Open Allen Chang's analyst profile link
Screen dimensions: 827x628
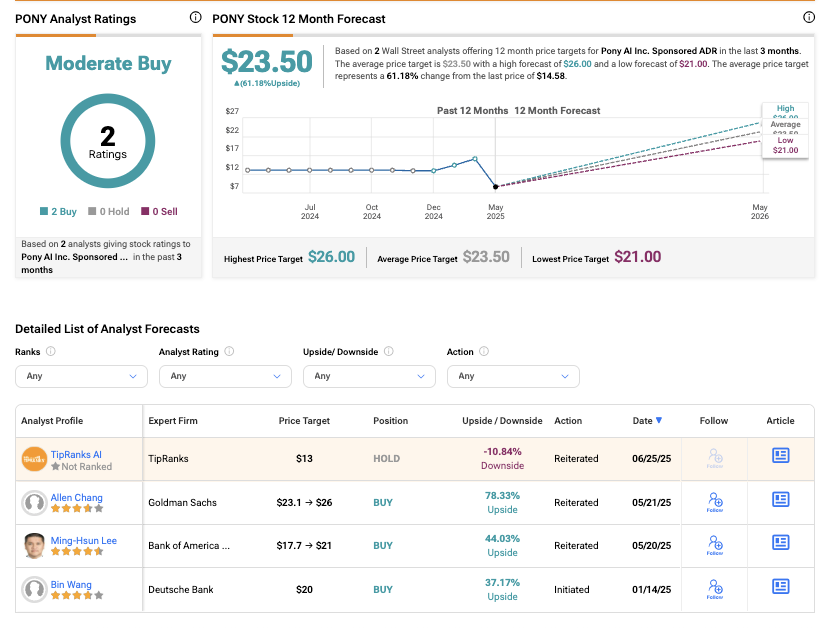pos(76,498)
